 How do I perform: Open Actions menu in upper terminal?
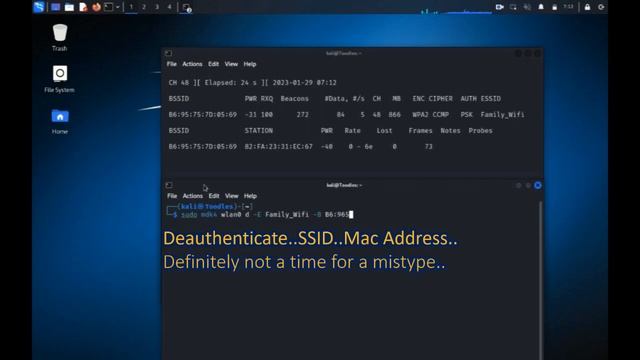click(x=192, y=64)
